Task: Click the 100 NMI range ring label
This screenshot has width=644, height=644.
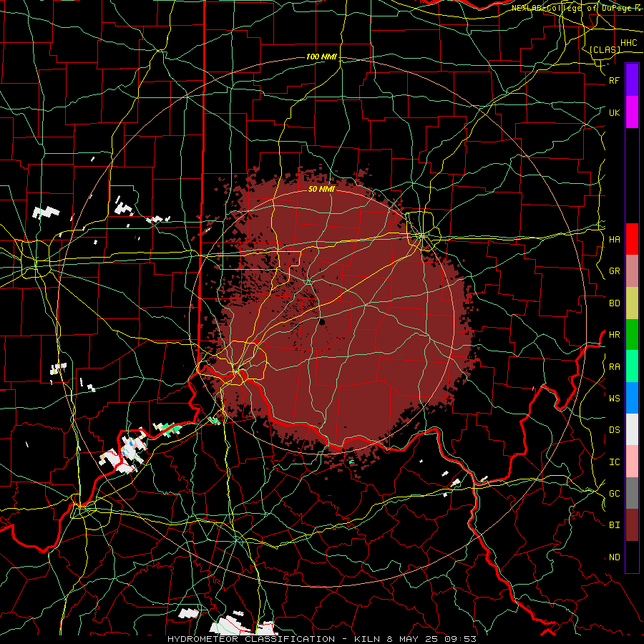Action: coord(321,57)
